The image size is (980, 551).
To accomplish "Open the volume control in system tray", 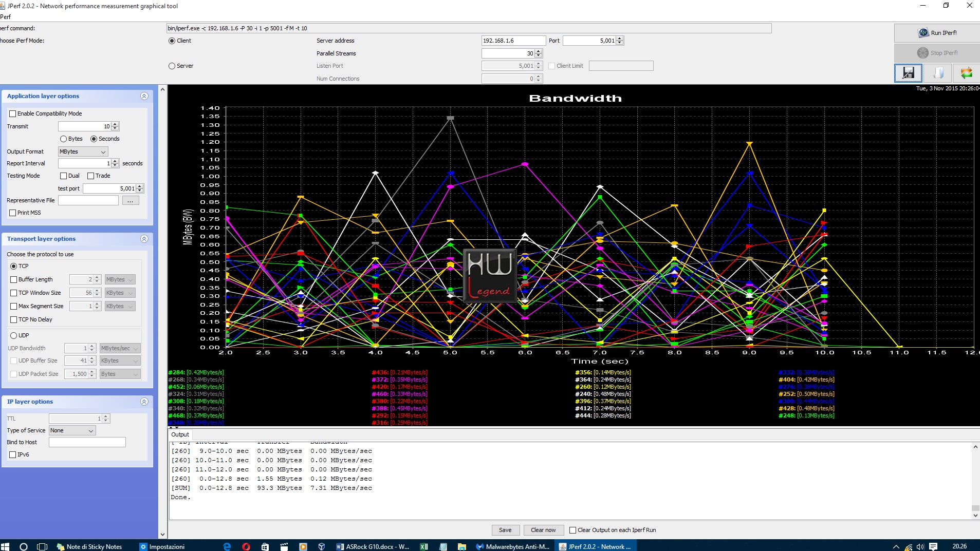I will (920, 546).
